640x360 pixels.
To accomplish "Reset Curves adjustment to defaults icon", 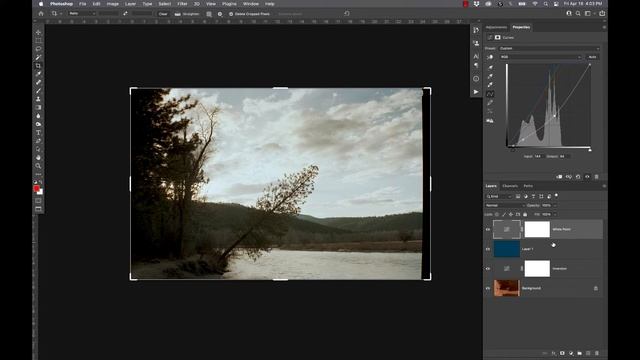I will pos(578,177).
